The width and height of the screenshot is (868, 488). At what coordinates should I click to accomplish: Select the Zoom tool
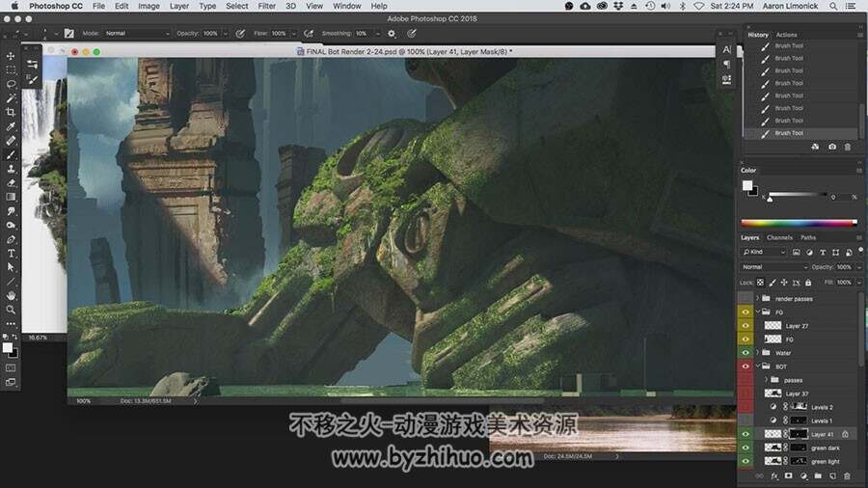click(11, 310)
